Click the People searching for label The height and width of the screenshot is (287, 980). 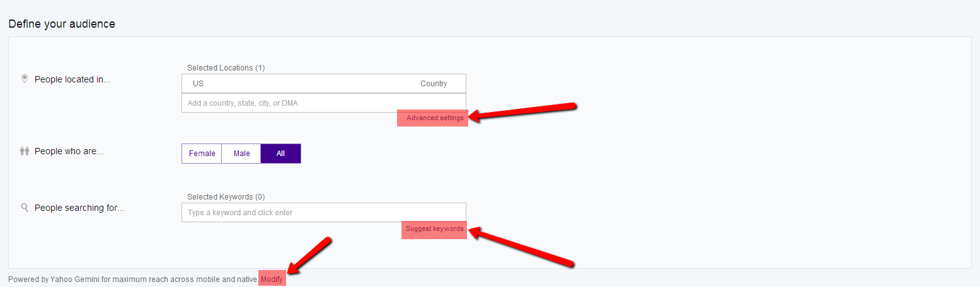click(79, 208)
